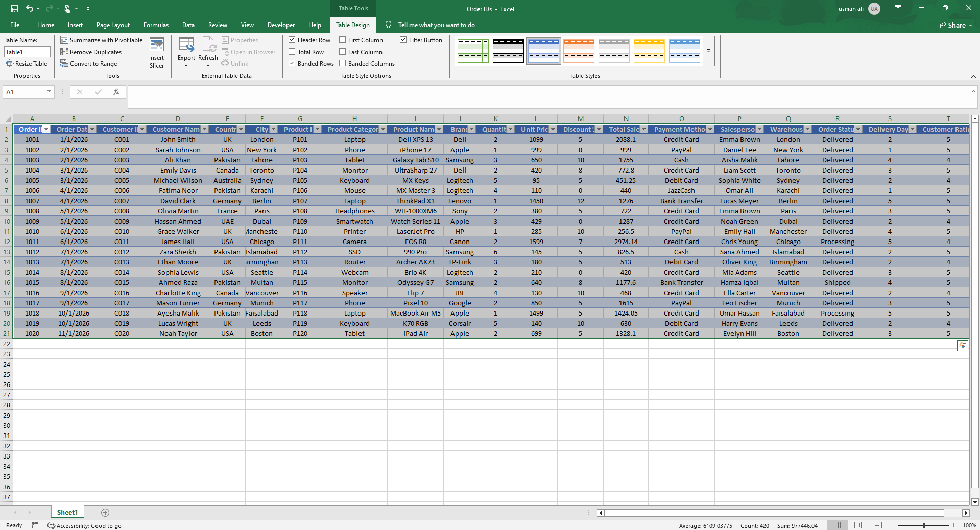Click the Touch/Mouse mode icon
980x530 pixels.
(x=67, y=9)
